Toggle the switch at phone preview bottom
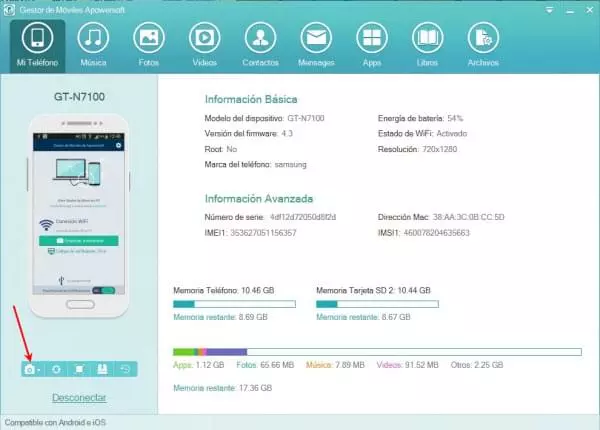The image size is (600, 430). coord(104,291)
